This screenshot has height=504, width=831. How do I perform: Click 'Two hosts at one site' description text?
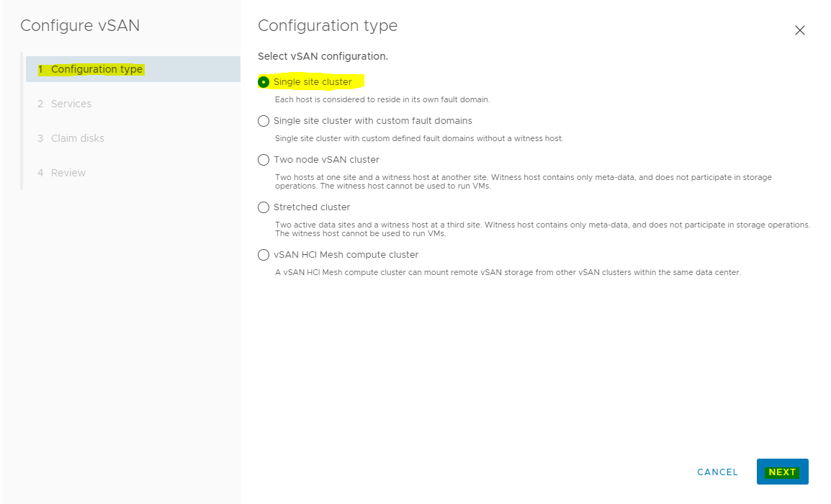[x=523, y=181]
